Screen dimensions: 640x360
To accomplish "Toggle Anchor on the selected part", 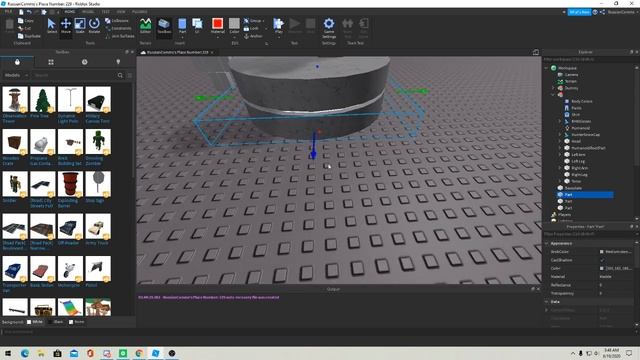I will pyautogui.click(x=253, y=36).
